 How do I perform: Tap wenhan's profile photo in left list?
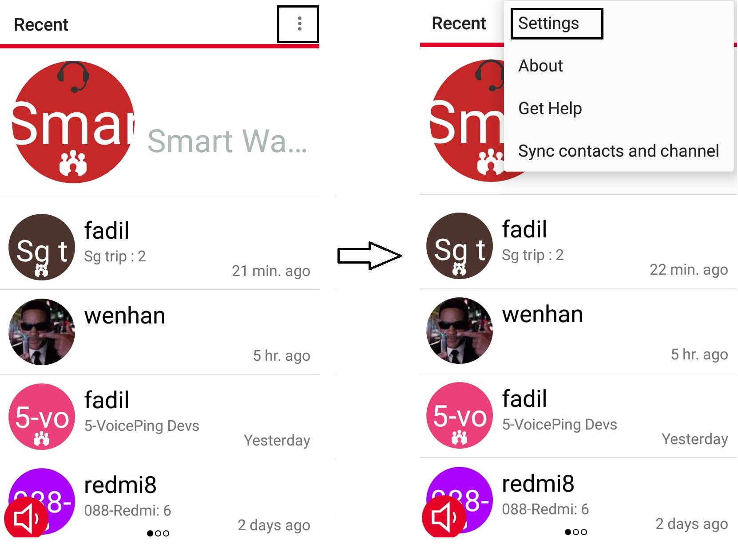coord(42,332)
